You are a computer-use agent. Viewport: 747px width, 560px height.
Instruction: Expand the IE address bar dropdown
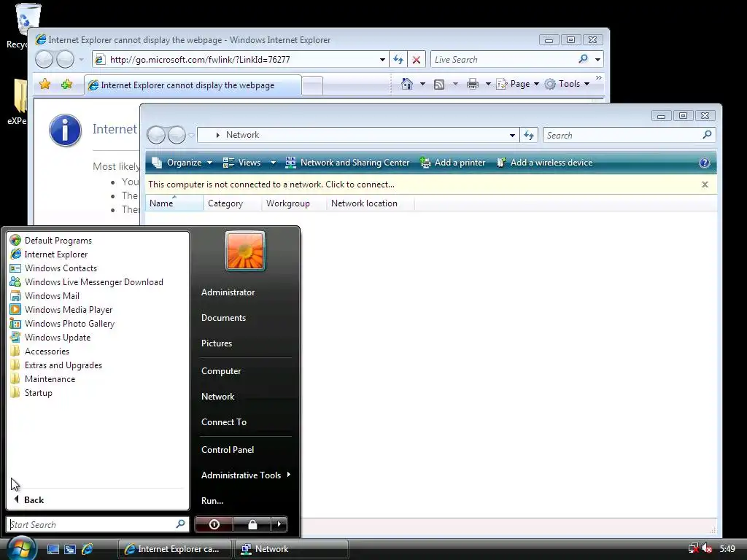[x=382, y=60]
